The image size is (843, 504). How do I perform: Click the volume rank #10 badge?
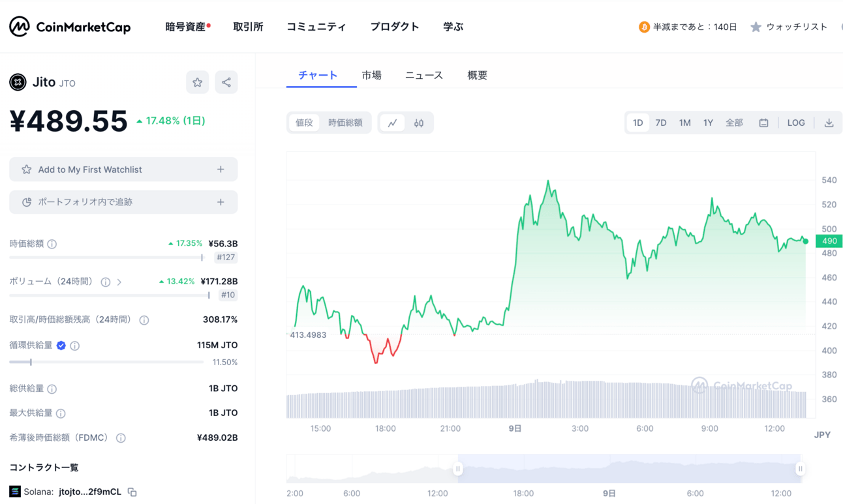pos(228,295)
